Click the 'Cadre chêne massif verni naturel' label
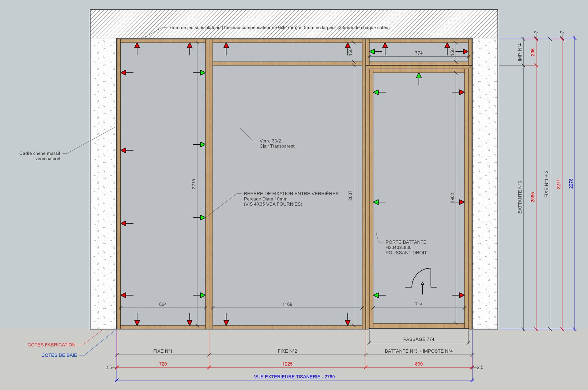Image resolution: width=588 pixels, height=390 pixels. (40, 156)
